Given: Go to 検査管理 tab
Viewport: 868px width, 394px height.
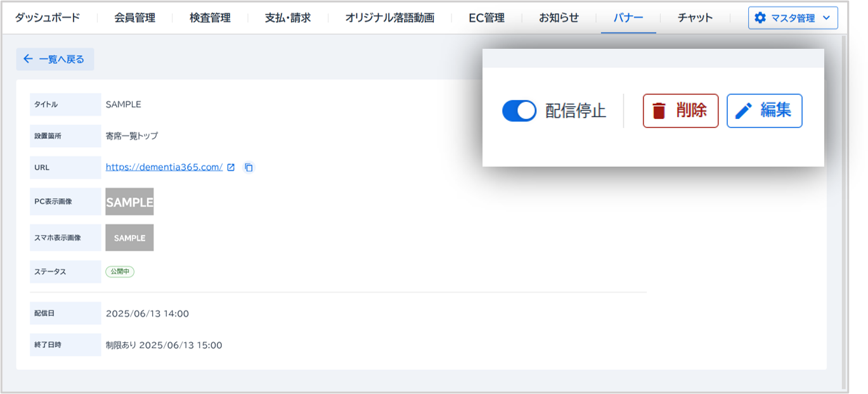Looking at the screenshot, I should (210, 18).
